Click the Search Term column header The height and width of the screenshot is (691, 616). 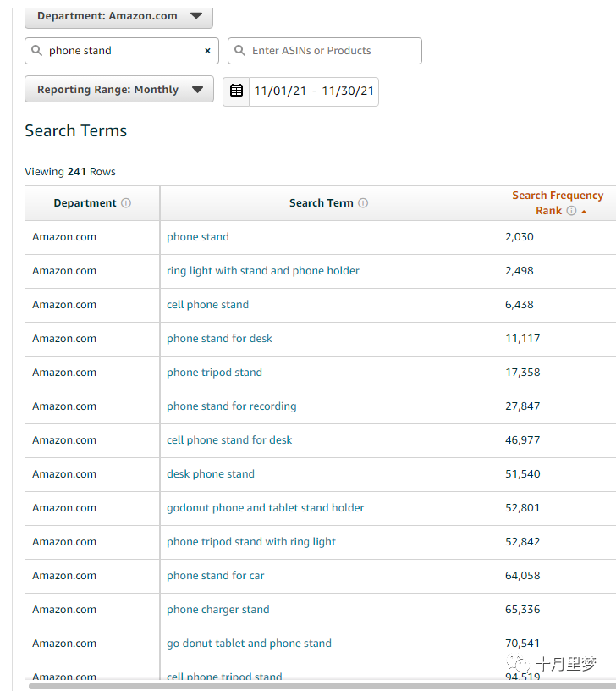click(x=329, y=203)
